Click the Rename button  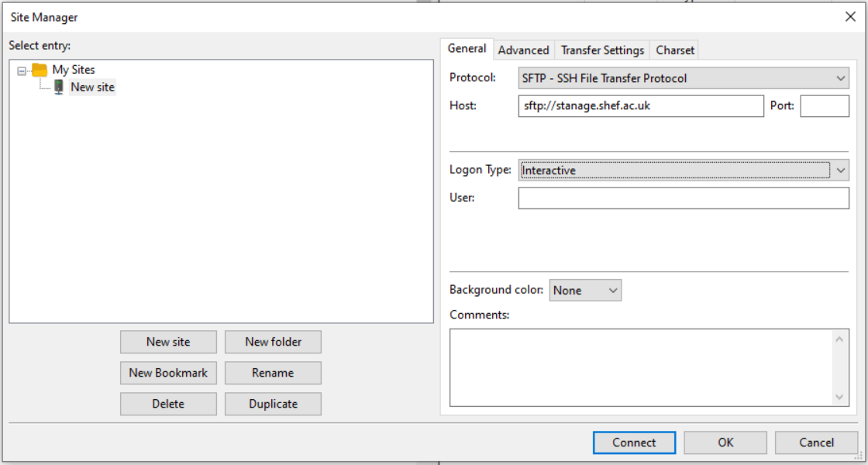pos(273,373)
